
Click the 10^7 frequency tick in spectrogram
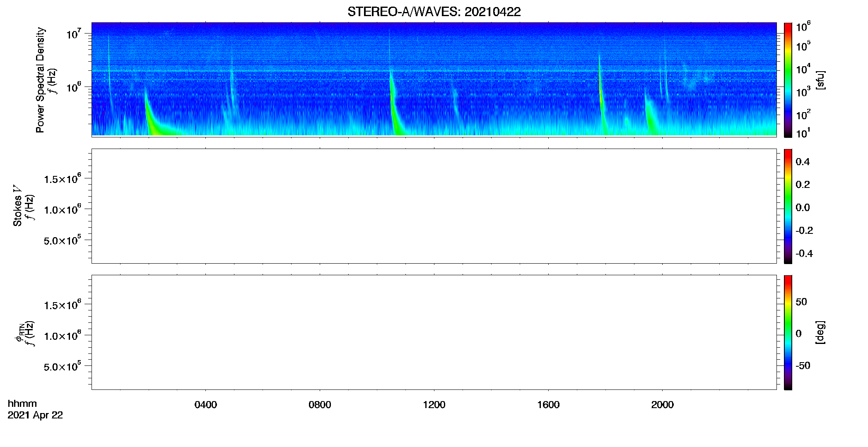click(x=74, y=34)
